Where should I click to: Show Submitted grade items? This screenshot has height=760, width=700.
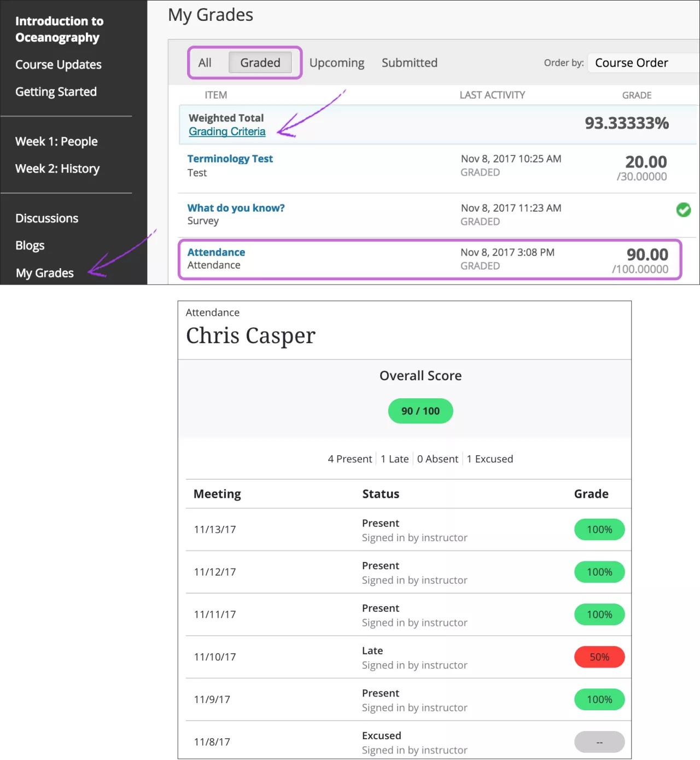coord(409,63)
